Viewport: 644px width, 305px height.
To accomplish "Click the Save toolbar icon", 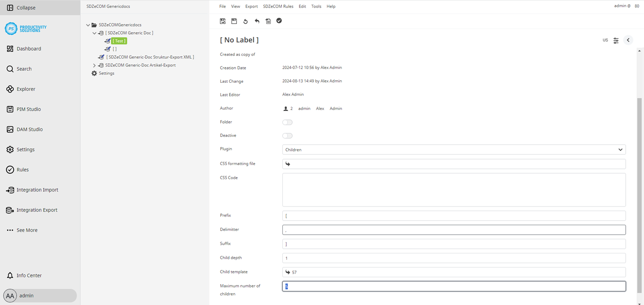I will 234,21.
